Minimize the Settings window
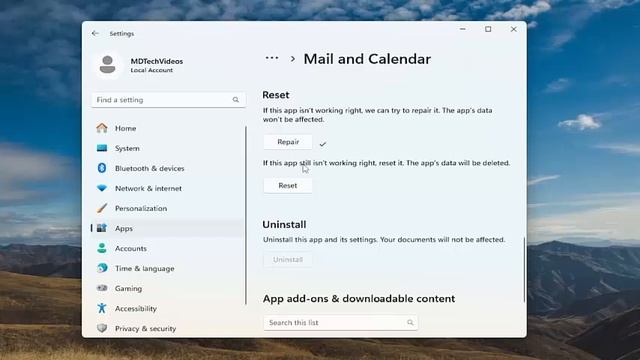The height and width of the screenshot is (360, 640). point(462,29)
